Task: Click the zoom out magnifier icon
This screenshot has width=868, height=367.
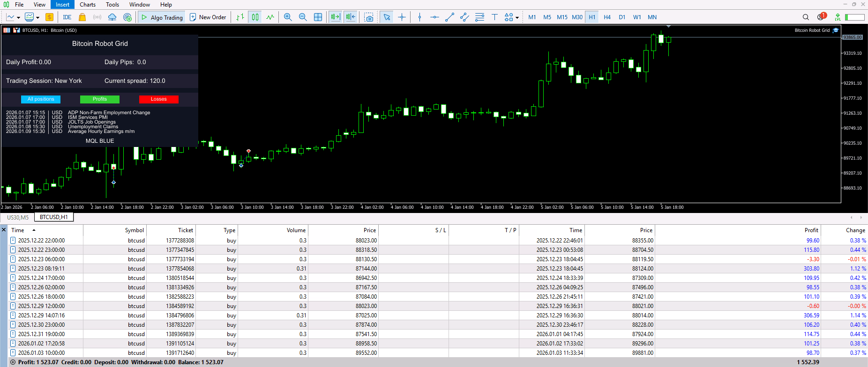Action: pos(303,17)
